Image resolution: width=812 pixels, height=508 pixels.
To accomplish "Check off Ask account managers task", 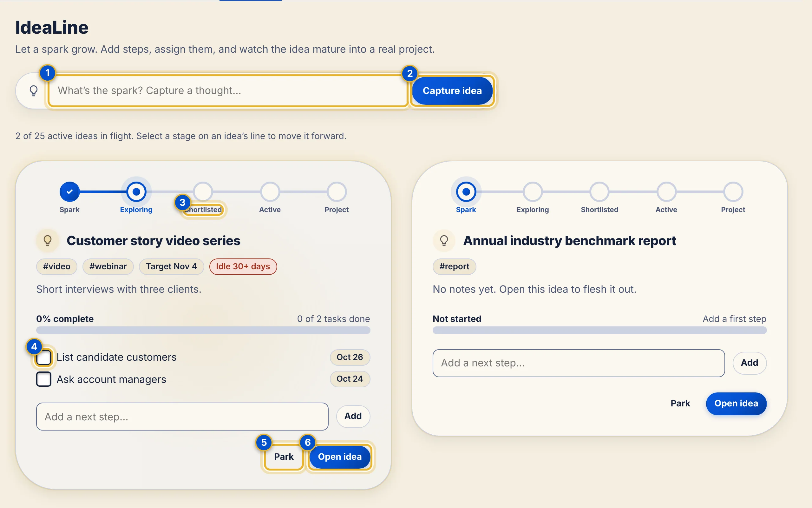I will [44, 379].
